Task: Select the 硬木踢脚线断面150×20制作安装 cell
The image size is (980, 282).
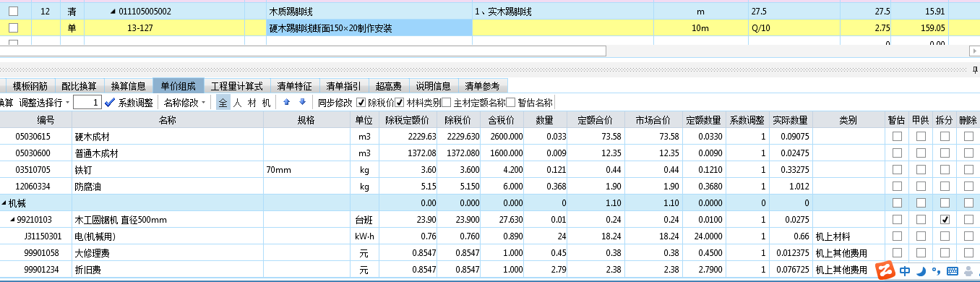Action: pyautogui.click(x=369, y=28)
